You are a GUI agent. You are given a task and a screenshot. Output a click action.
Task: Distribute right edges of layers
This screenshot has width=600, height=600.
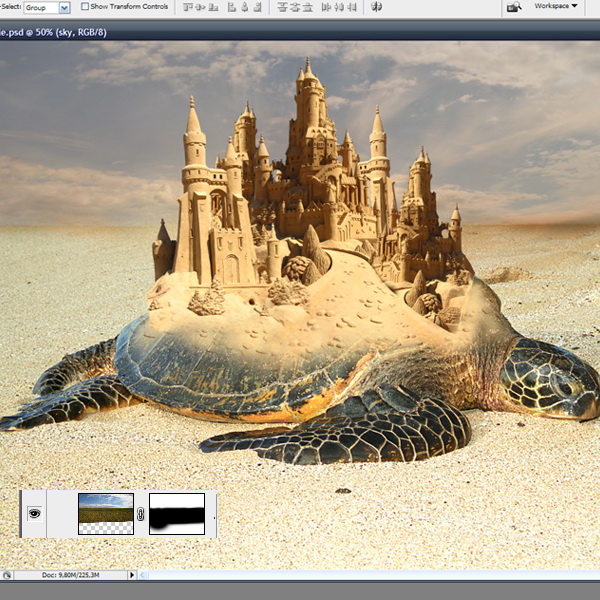(x=352, y=7)
